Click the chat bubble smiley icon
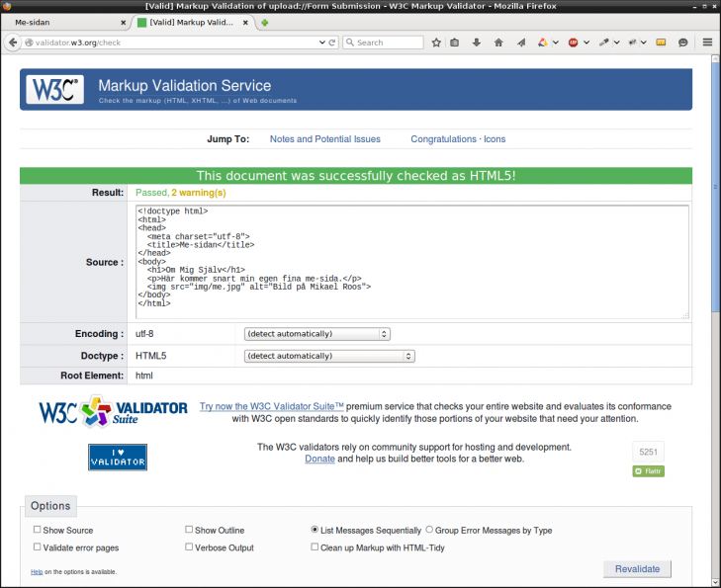This screenshot has height=588, width=721. (x=682, y=42)
